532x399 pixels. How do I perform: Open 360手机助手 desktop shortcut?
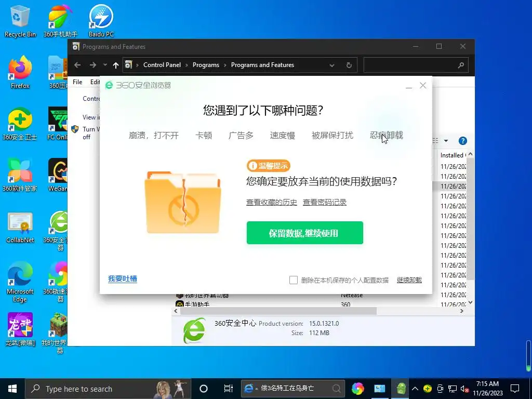click(60, 21)
